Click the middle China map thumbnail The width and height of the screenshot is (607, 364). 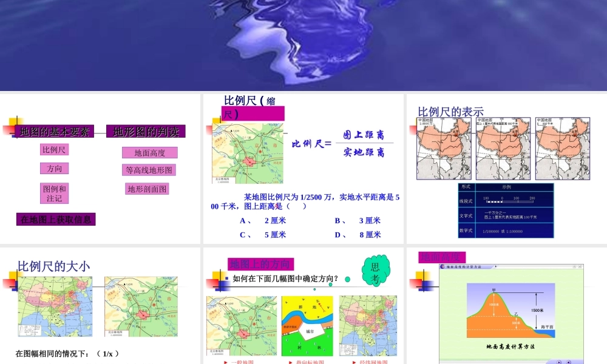click(x=503, y=149)
